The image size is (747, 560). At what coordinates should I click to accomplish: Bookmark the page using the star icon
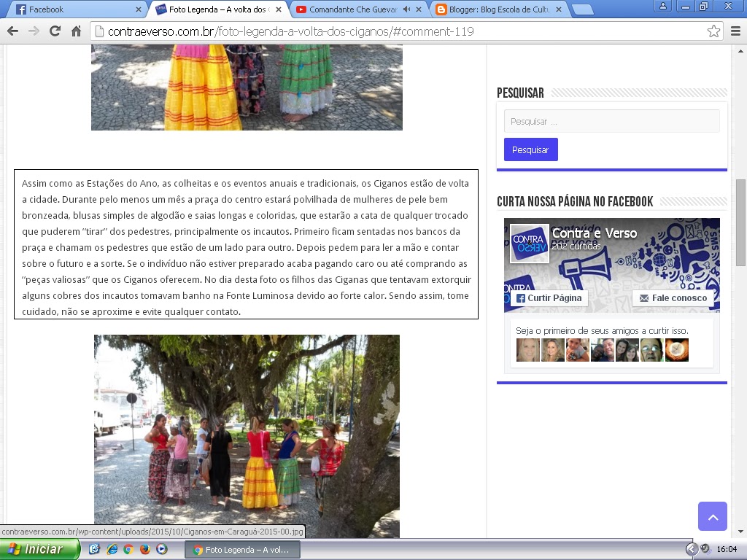pos(715,31)
